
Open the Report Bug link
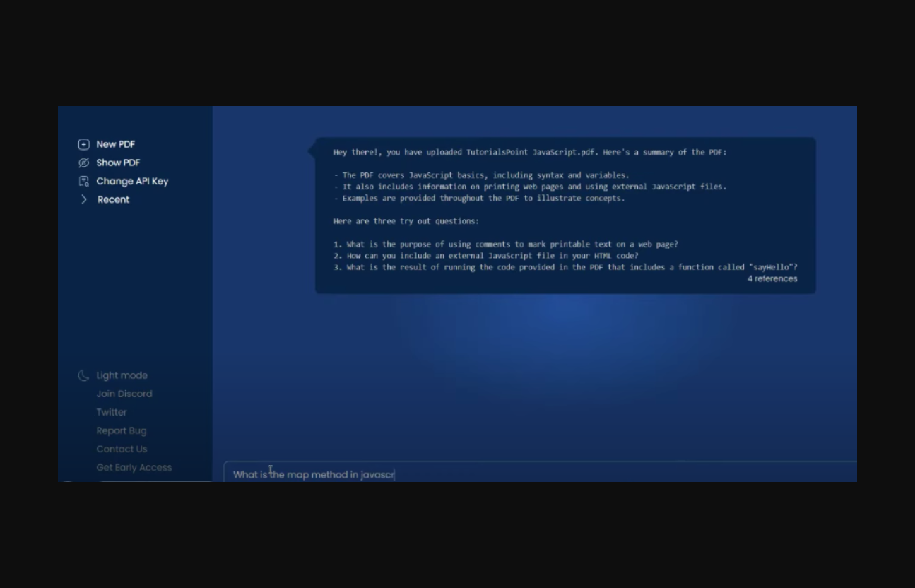tap(122, 430)
